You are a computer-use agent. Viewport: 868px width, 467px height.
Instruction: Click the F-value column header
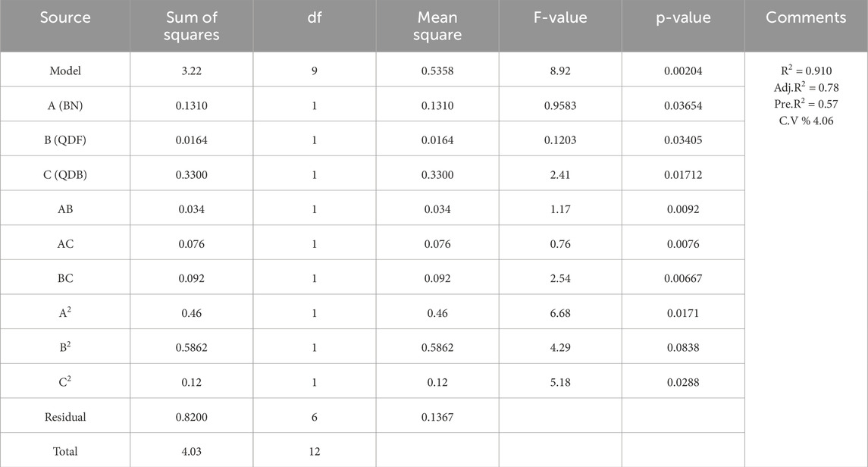click(560, 17)
